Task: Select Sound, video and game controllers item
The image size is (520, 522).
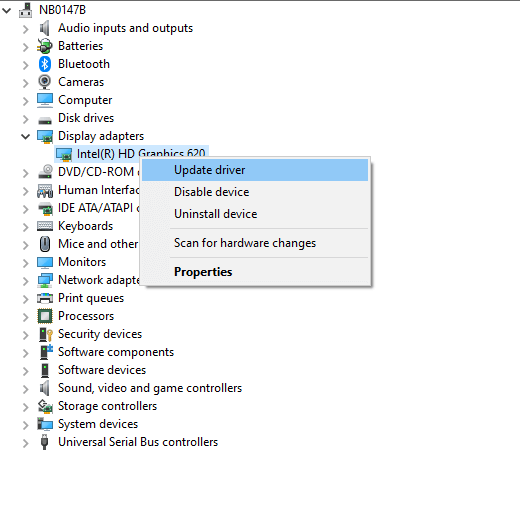Action: coord(150,388)
